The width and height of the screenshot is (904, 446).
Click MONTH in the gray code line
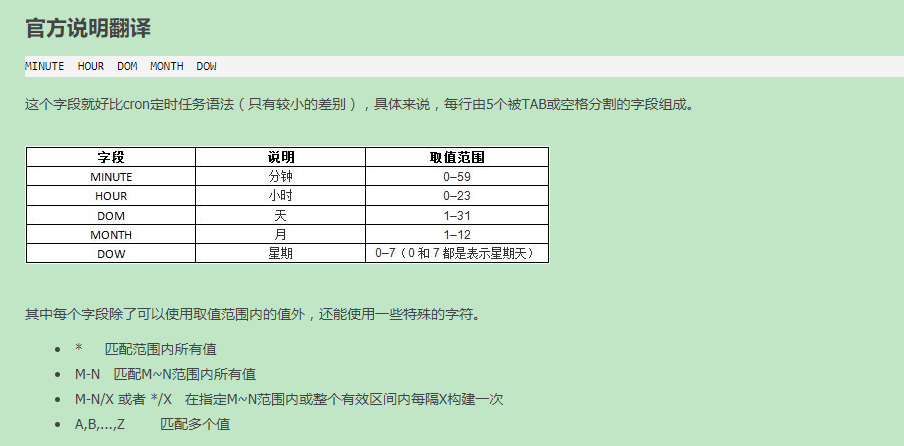coord(167,66)
